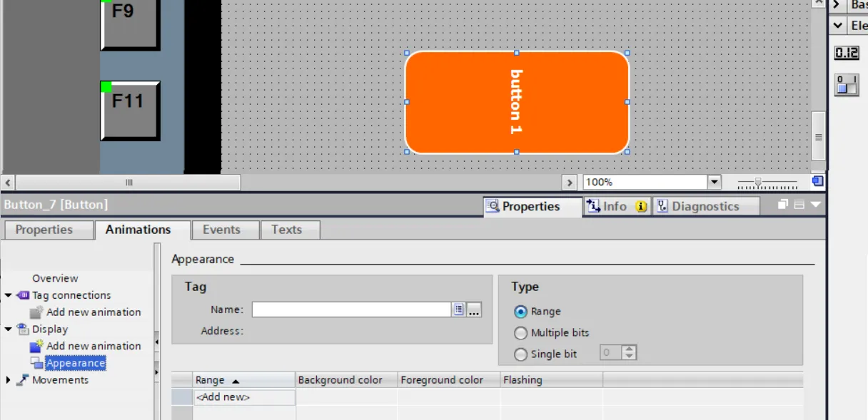Click Add new animation under Display
Screen dimensions: 868x420
[x=94, y=346]
